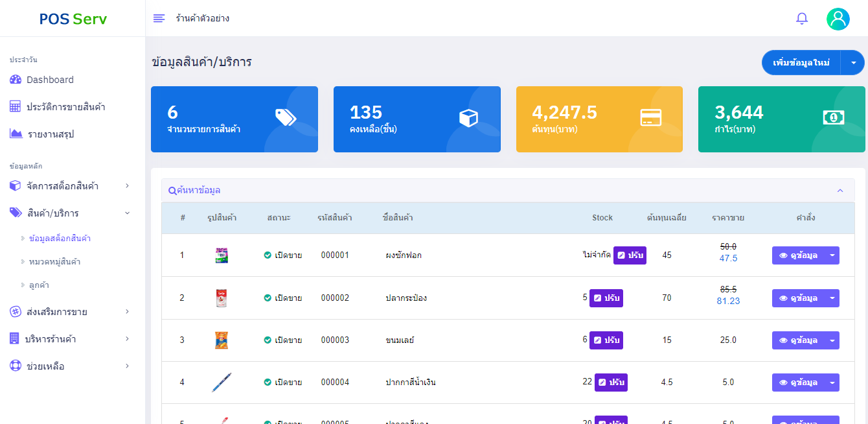Screen dimensions: 868x424
Task: Click the notification bell icon
Action: [802, 19]
